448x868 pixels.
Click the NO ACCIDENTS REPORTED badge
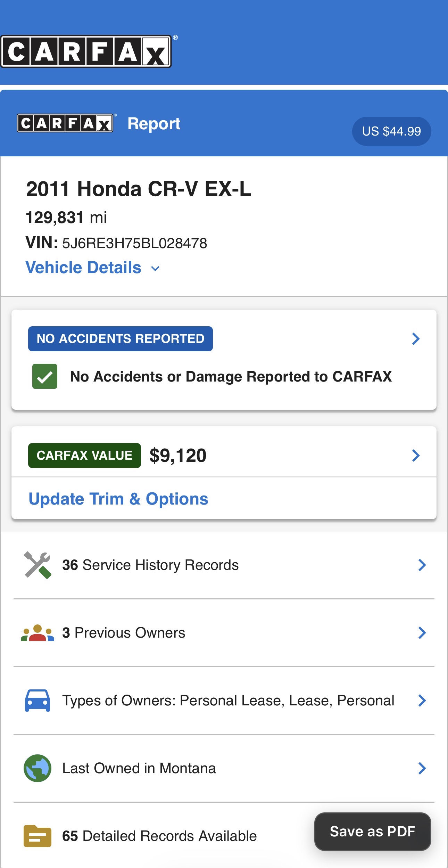coord(121,339)
